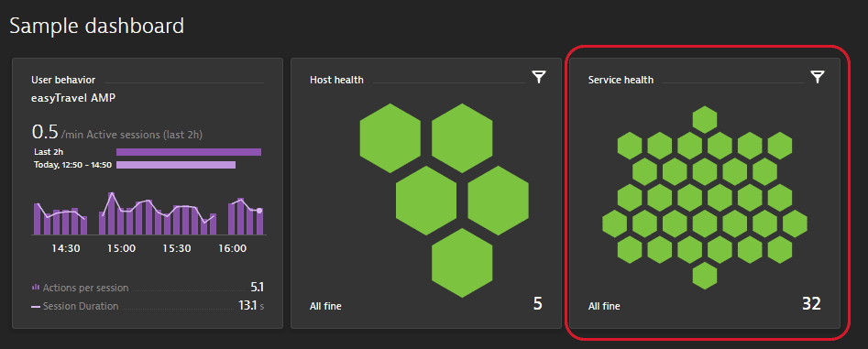The width and height of the screenshot is (868, 349).
Task: Click the 15:00 time marker on chart
Action: click(x=121, y=249)
